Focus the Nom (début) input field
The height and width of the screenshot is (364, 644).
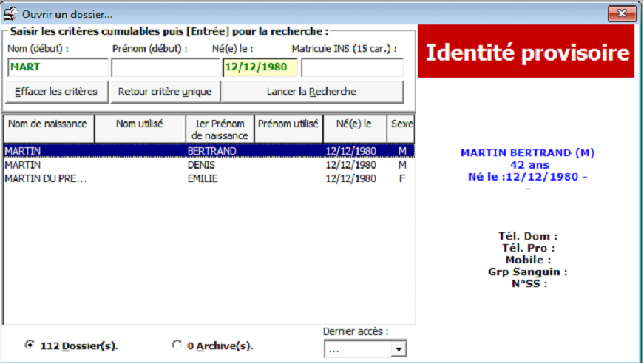point(56,68)
